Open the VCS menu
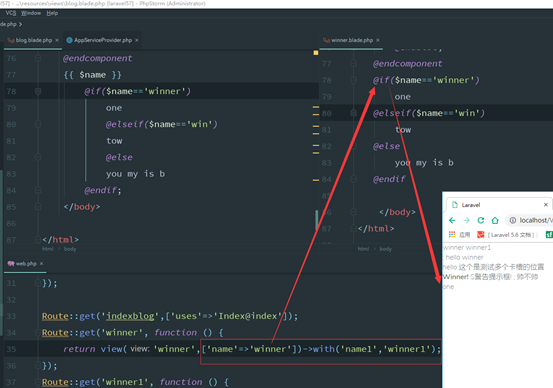553x388 pixels. coord(11,13)
